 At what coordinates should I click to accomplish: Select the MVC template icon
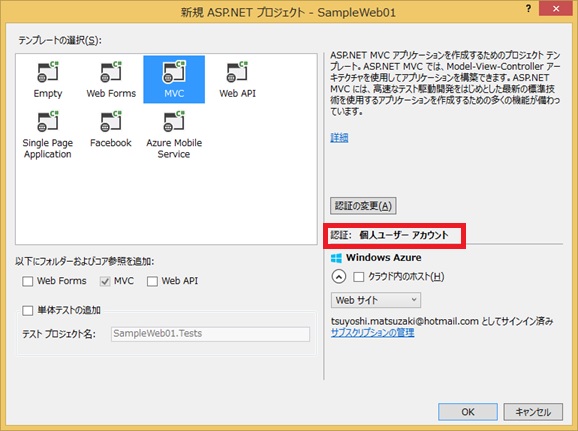coord(174,72)
